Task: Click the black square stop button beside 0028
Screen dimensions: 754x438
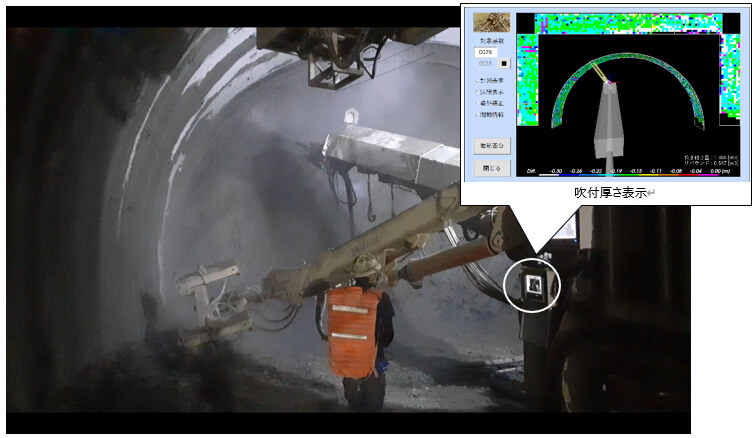Action: coord(504,63)
